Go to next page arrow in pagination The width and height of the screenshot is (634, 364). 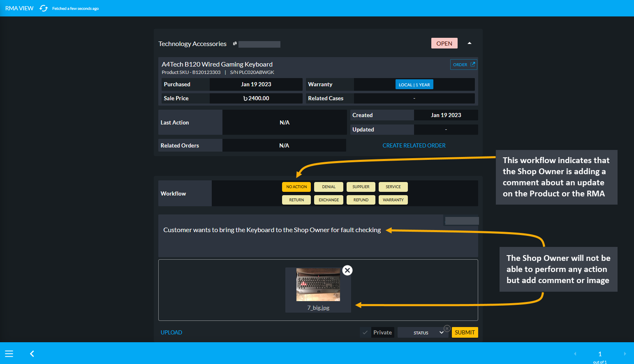click(625, 354)
